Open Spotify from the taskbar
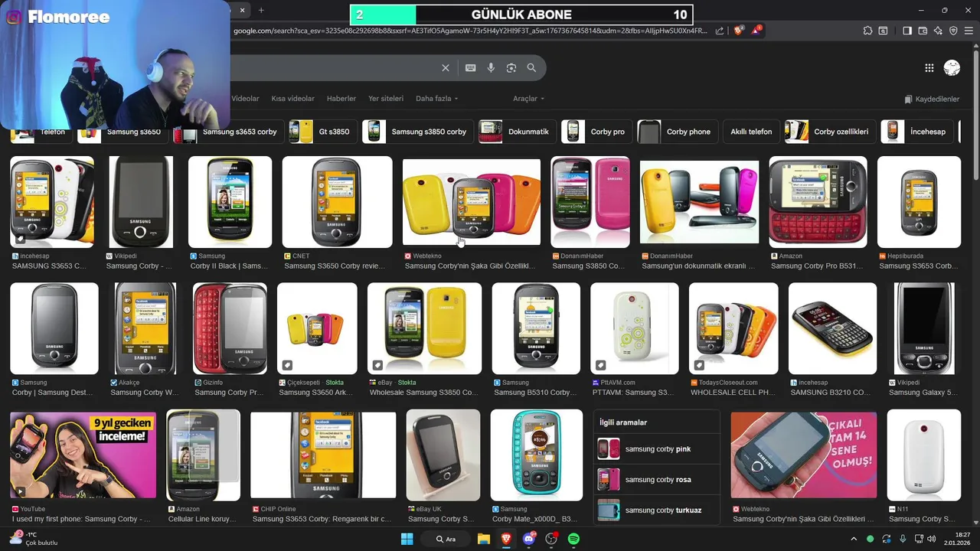Image resolution: width=980 pixels, height=551 pixels. coord(573,539)
